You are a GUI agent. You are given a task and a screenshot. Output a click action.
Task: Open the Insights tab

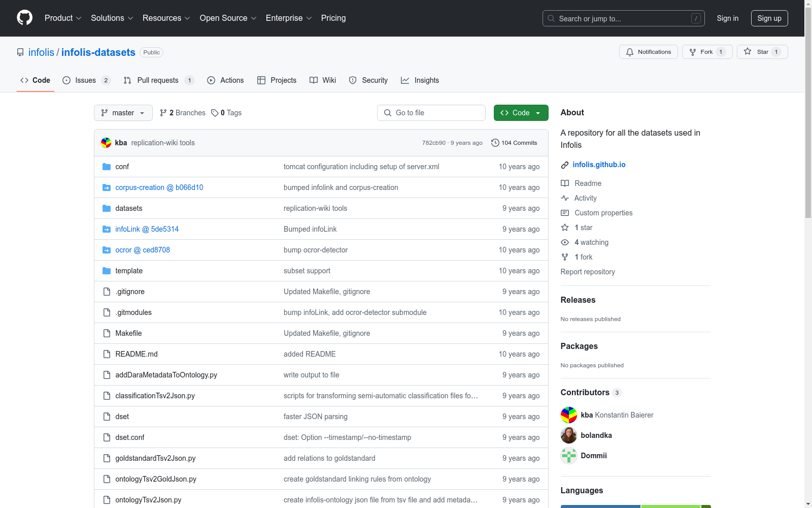click(420, 80)
